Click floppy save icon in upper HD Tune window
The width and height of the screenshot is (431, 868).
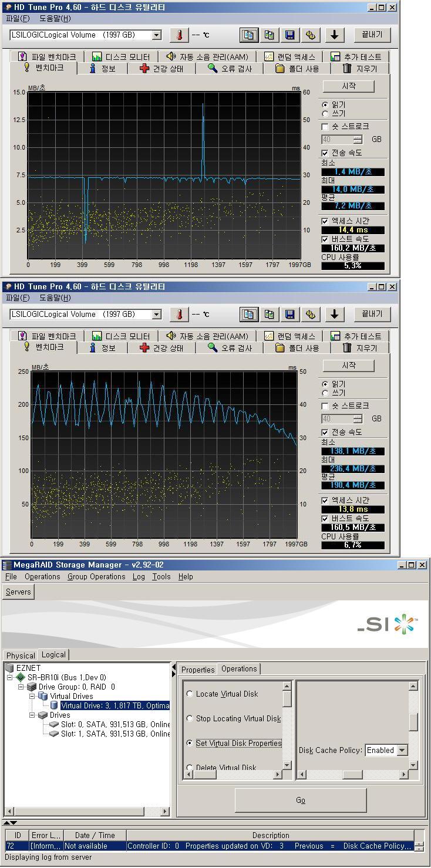tap(289, 35)
